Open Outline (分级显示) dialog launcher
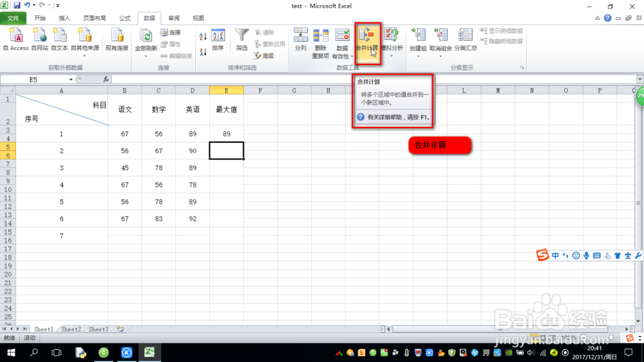 click(522, 68)
